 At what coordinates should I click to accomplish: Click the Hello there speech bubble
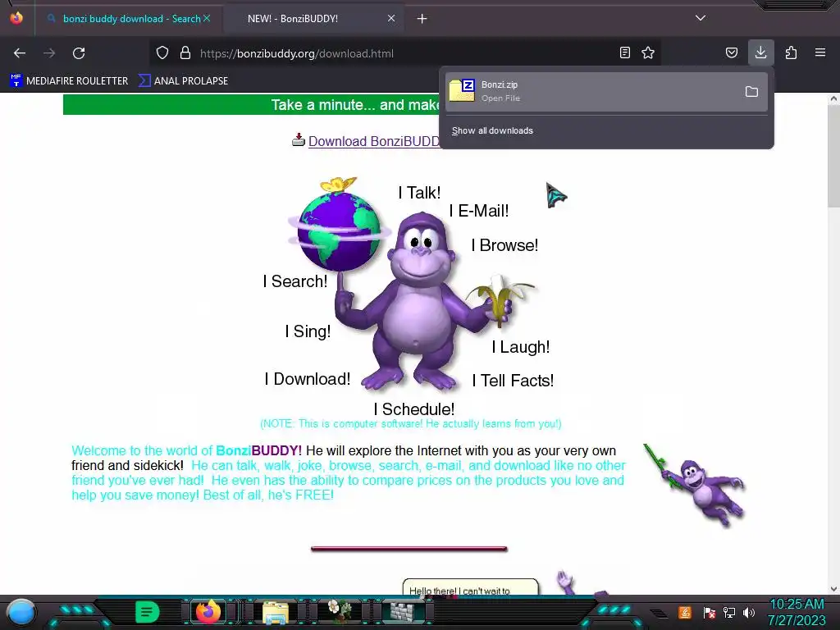470,587
